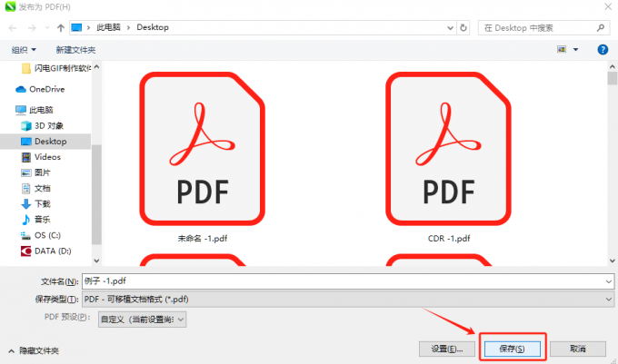The width and height of the screenshot is (618, 364).
Task: Create a new folder with 新建文件夹
Action: [75, 50]
